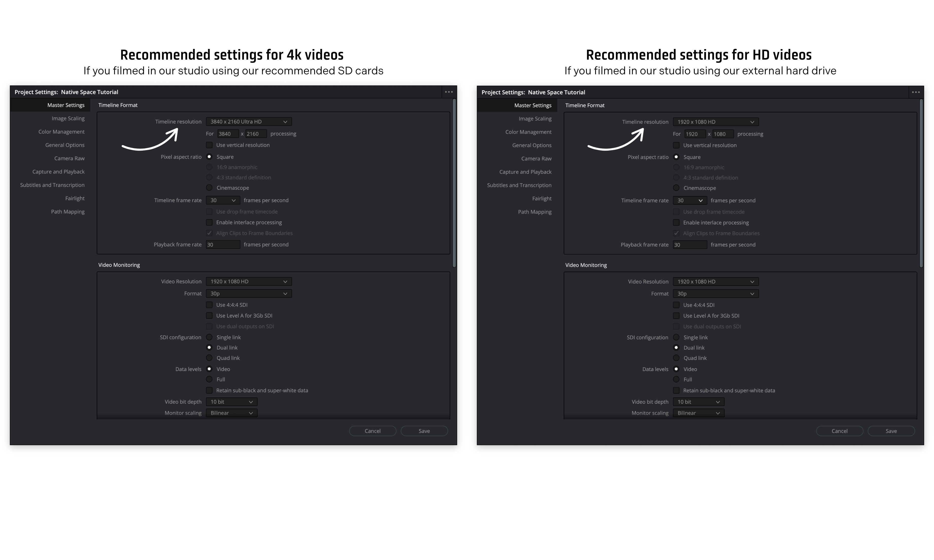Go to Image Scaling section in 4k window

click(x=68, y=118)
